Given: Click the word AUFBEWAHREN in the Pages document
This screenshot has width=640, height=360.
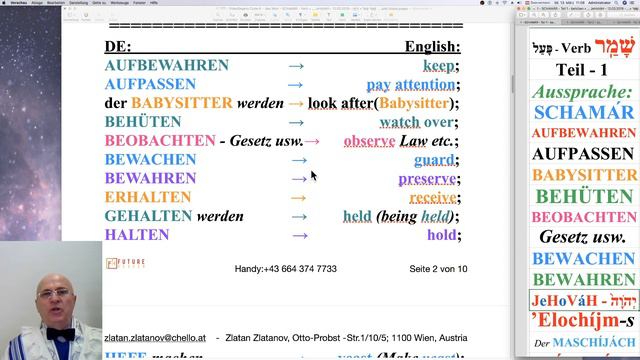Looking at the screenshot, I should pyautogui.click(x=167, y=65).
